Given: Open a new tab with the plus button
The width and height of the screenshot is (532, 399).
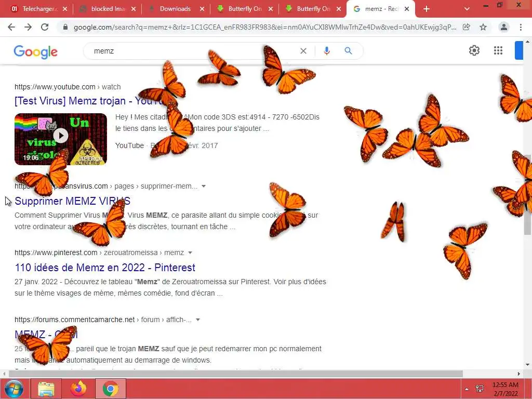Looking at the screenshot, I should pos(427,9).
